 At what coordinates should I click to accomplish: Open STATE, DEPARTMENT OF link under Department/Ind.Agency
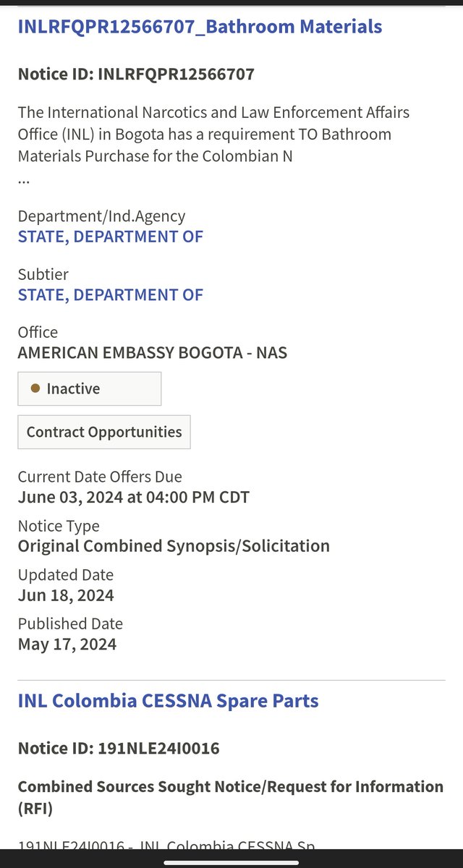pos(111,237)
